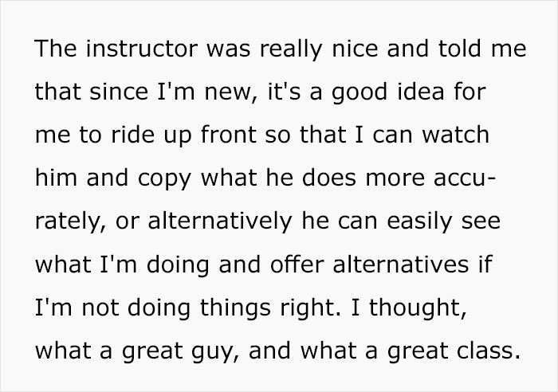
Task: Click the word "alternatives"
Action: [x=401, y=264]
